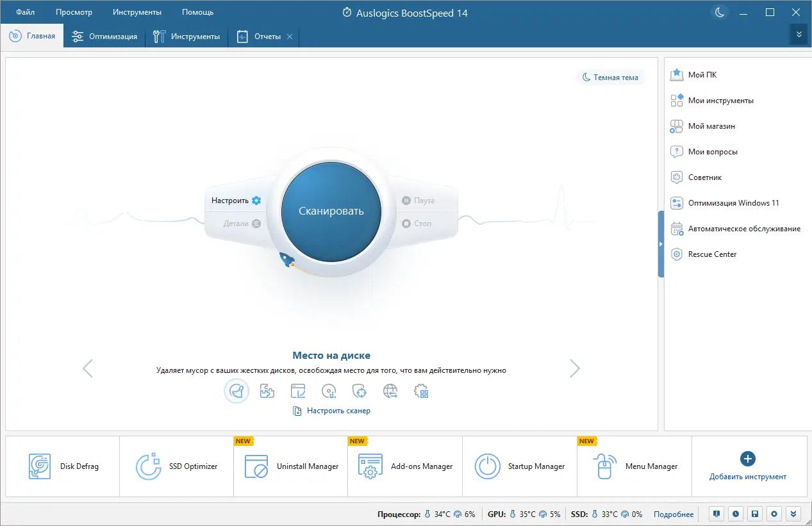The image size is (812, 526).
Task: Open the Disk Defrag tool
Action: point(63,466)
